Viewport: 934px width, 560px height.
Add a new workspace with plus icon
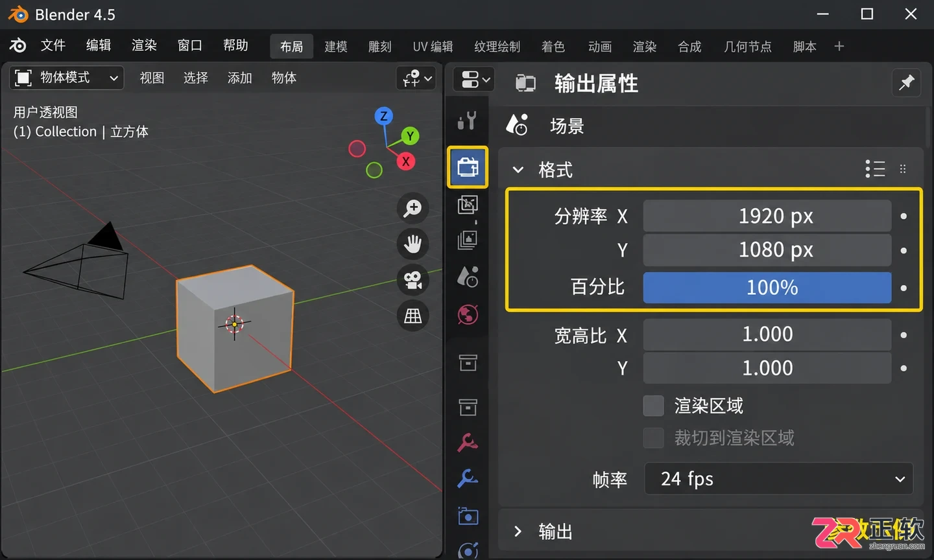[839, 46]
